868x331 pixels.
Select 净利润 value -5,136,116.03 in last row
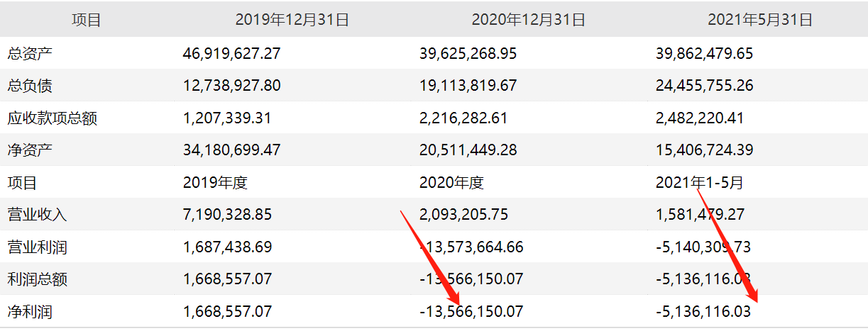coord(703,312)
